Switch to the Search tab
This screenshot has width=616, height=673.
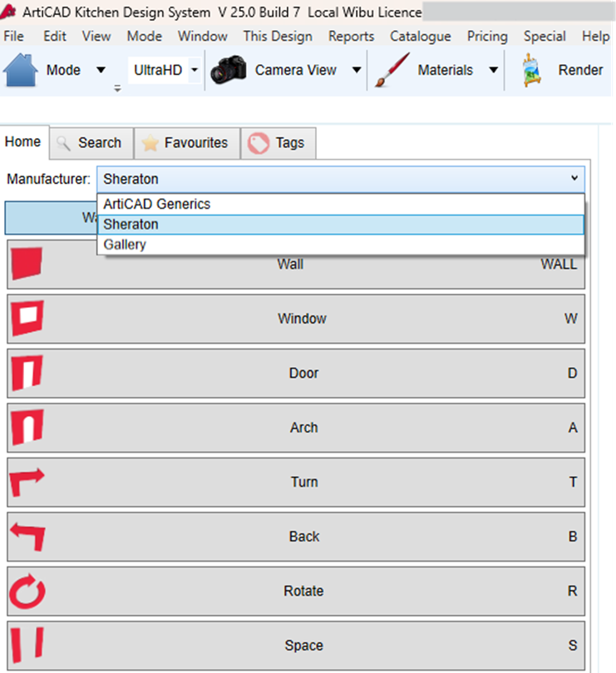click(91, 143)
